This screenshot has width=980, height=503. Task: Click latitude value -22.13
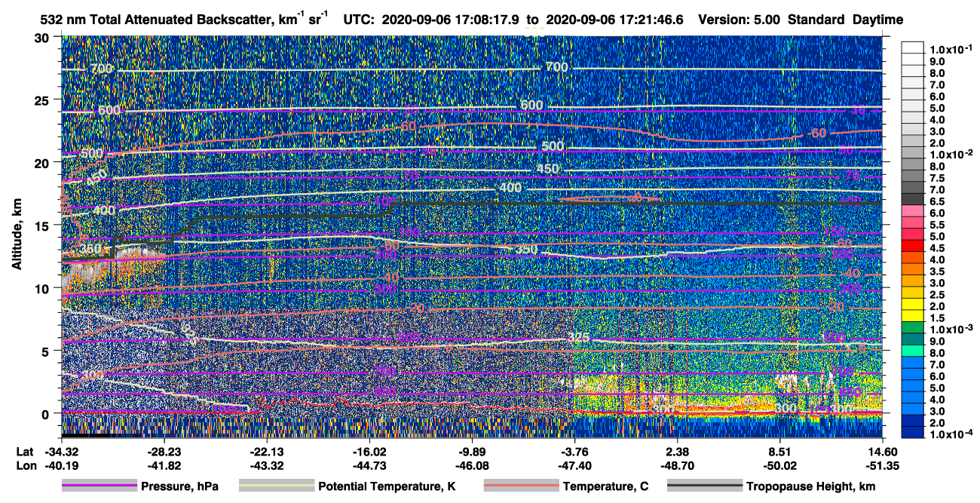pos(267,452)
